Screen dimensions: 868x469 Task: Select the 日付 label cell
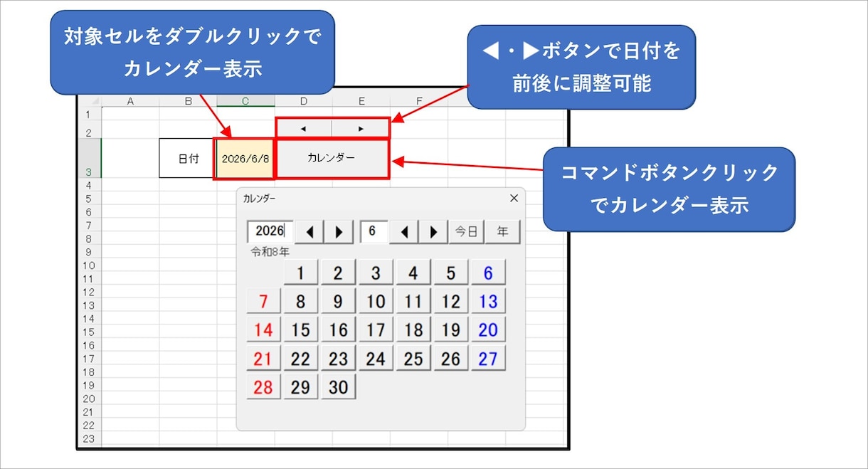(188, 159)
